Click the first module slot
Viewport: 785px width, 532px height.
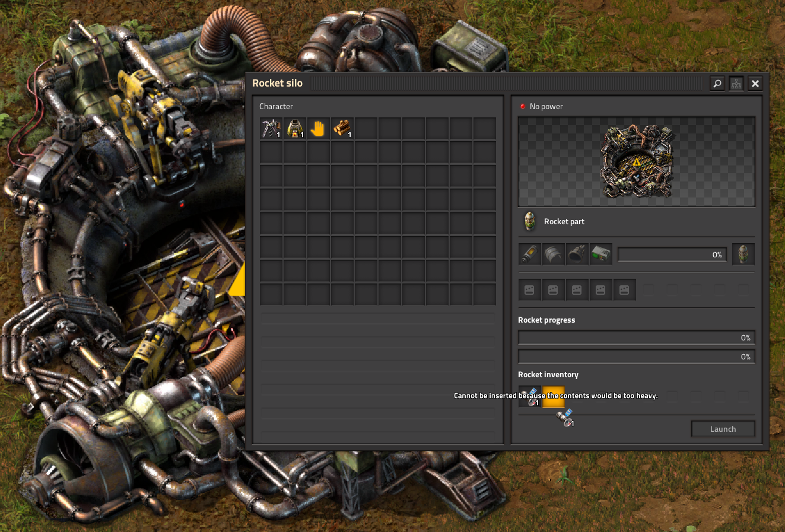pos(530,290)
